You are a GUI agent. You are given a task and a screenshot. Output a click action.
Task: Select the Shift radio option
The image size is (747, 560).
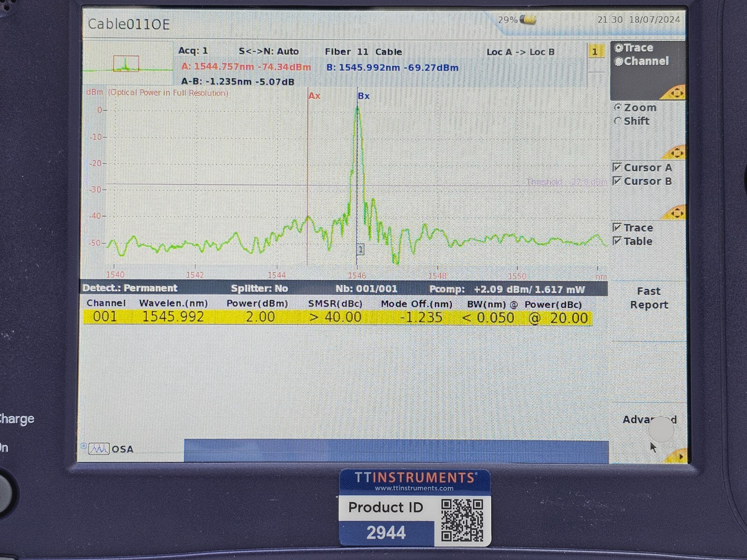[x=618, y=121]
